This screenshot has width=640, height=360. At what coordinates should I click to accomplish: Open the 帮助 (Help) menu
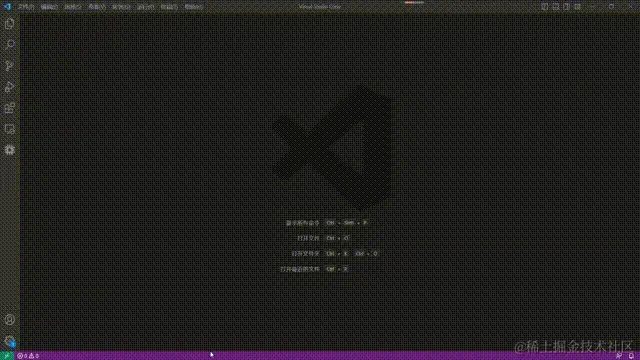[x=193, y=7]
